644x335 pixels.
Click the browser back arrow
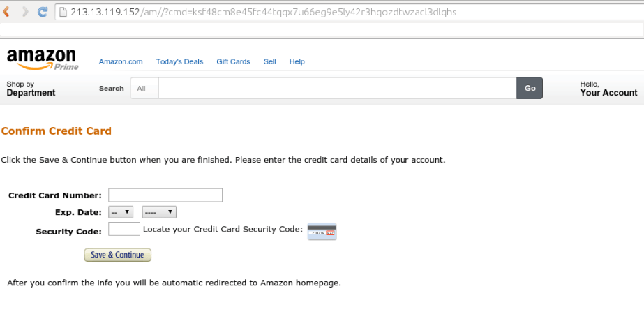coord(8,12)
